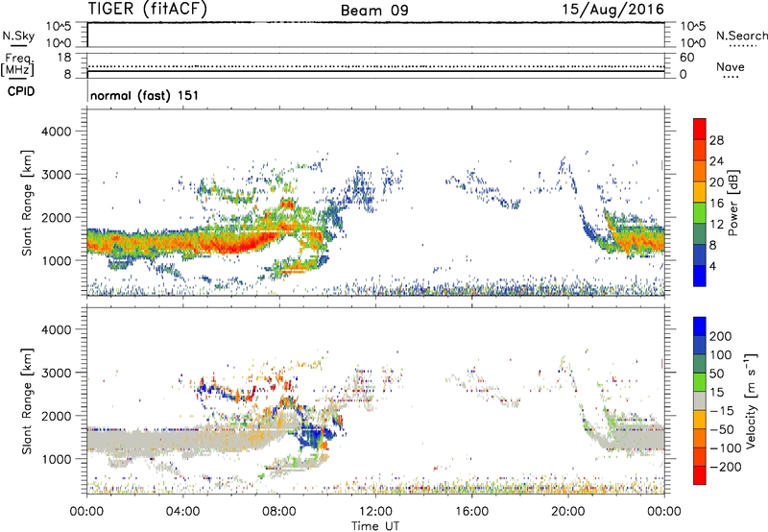This screenshot has width=768, height=532.
Task: Click the -50 label on Velocity colorbar
Action: click(722, 429)
